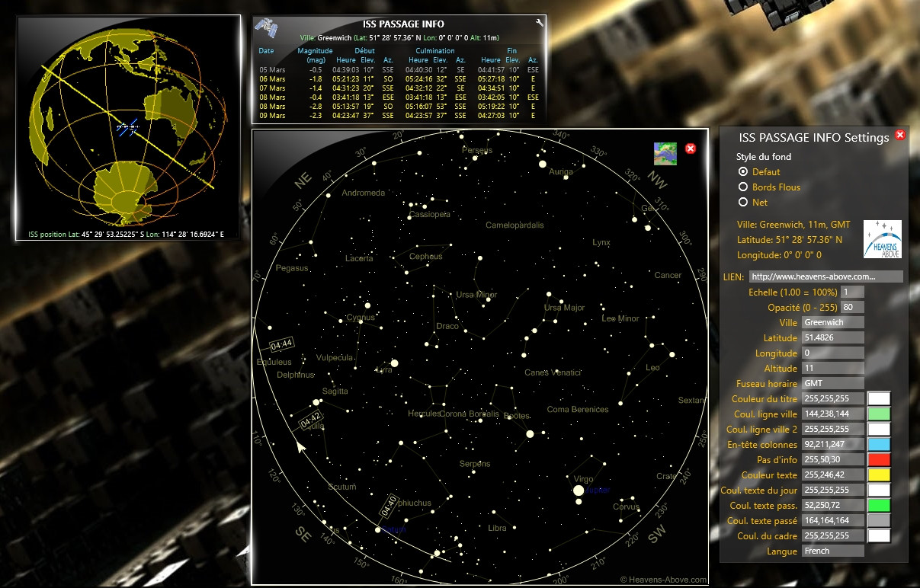Click the Pas d'info value 255,50,30
The height and width of the screenshot is (588, 920).
click(x=833, y=459)
